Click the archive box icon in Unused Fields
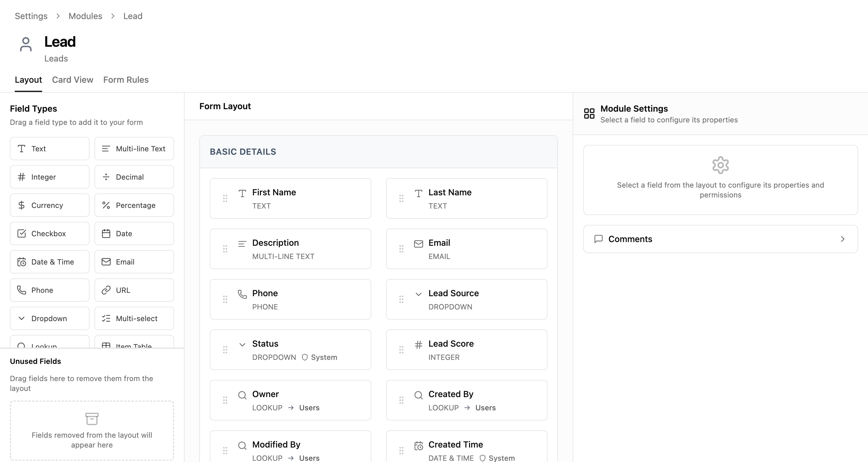This screenshot has width=868, height=462. pyautogui.click(x=92, y=419)
